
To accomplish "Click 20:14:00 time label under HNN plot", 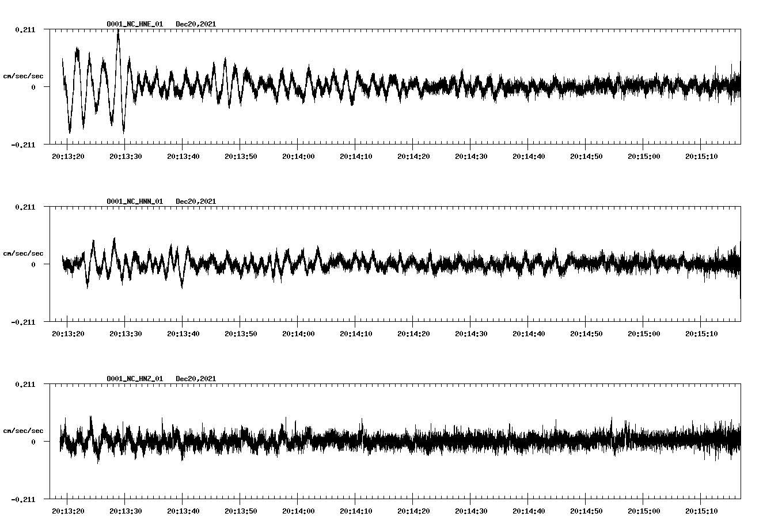I will [298, 334].
